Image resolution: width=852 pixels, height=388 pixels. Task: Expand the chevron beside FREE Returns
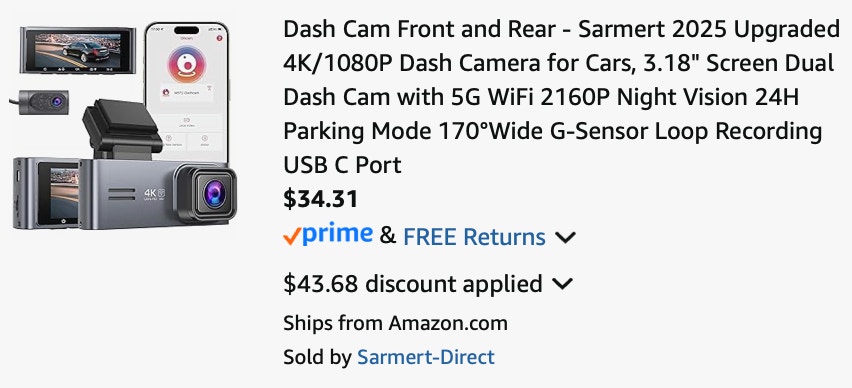tap(565, 237)
